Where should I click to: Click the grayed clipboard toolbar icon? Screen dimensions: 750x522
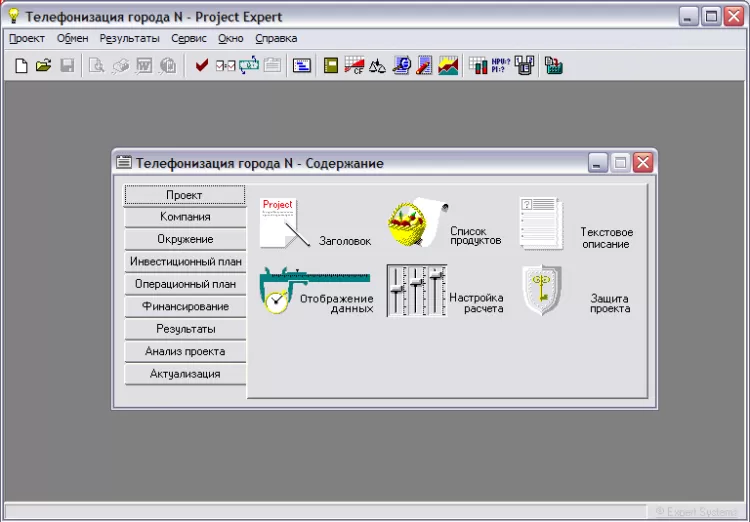coord(272,65)
